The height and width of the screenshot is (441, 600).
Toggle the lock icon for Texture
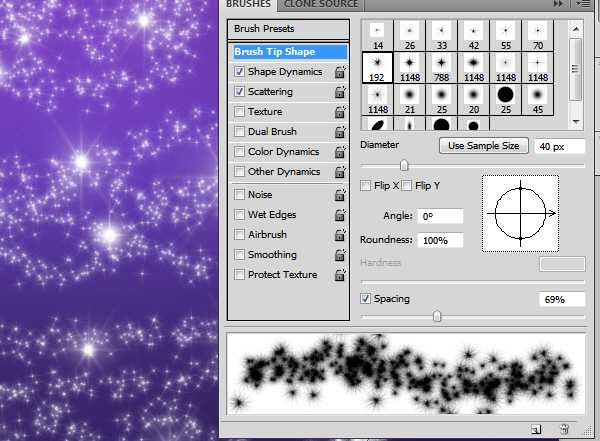tap(340, 112)
